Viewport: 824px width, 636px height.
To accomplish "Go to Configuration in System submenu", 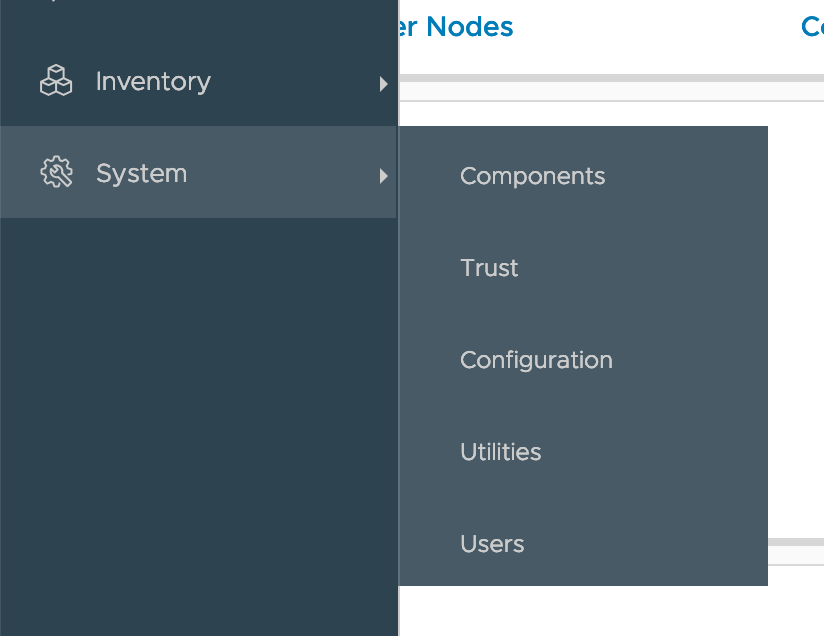I will (x=536, y=360).
